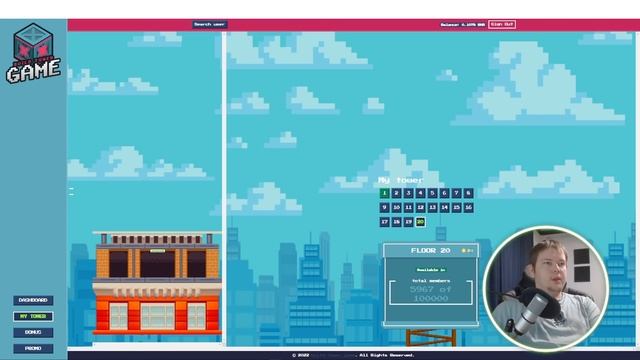Open the Promo section
This screenshot has height=360, width=640.
33,349
